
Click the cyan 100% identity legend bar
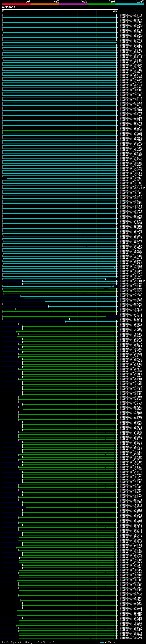[x=130, y=4]
